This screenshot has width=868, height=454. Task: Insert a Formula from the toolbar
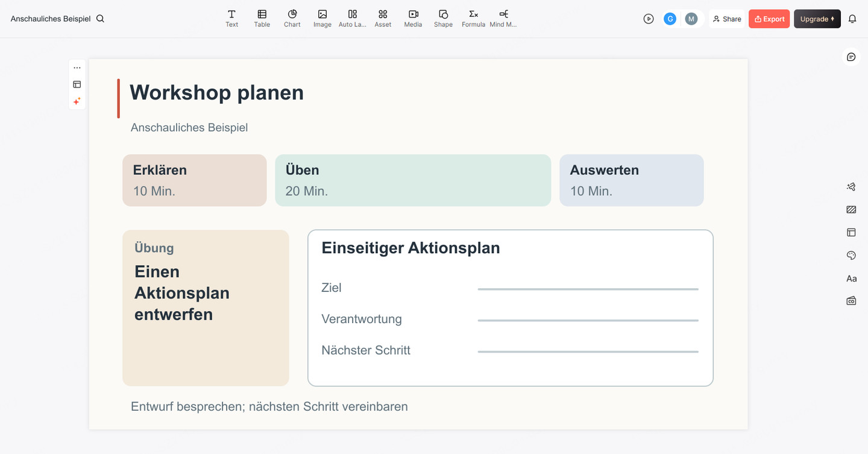point(473,18)
